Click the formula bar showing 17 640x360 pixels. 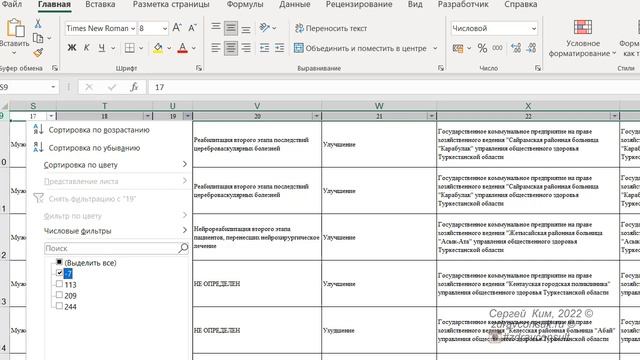point(394,87)
